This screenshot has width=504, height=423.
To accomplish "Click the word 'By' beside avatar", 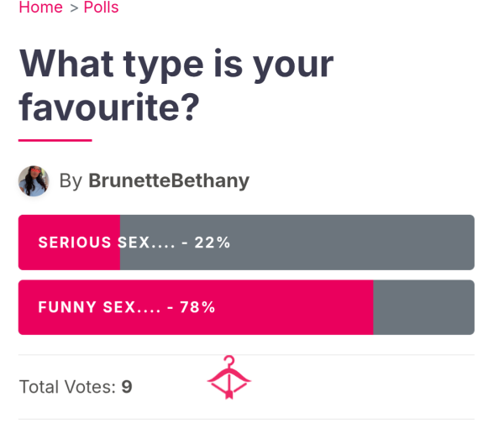I will coord(71,181).
